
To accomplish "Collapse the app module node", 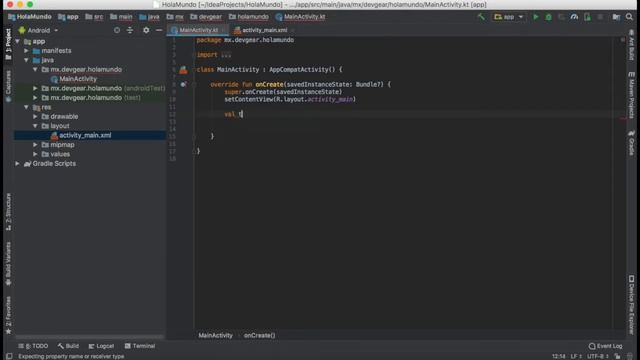I will pos(18,41).
